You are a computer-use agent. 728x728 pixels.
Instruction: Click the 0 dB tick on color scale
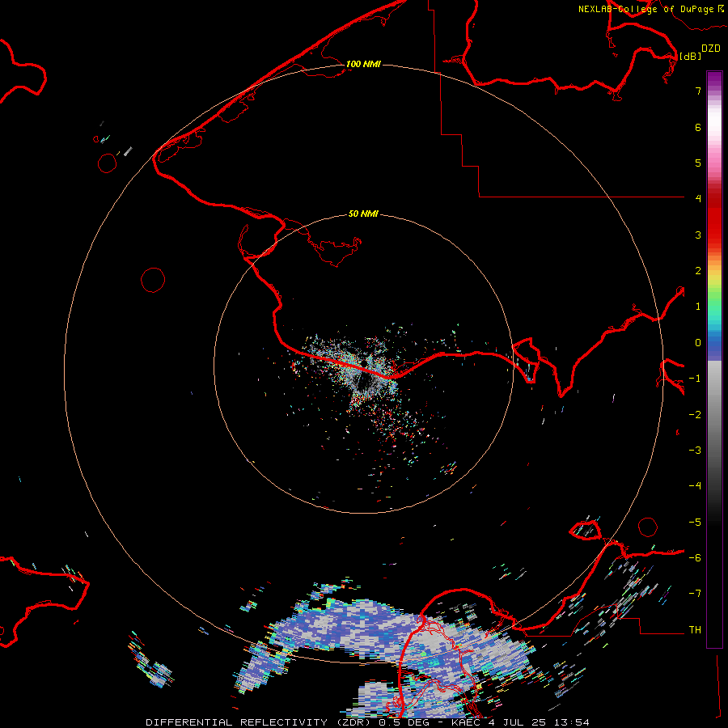[x=698, y=343]
